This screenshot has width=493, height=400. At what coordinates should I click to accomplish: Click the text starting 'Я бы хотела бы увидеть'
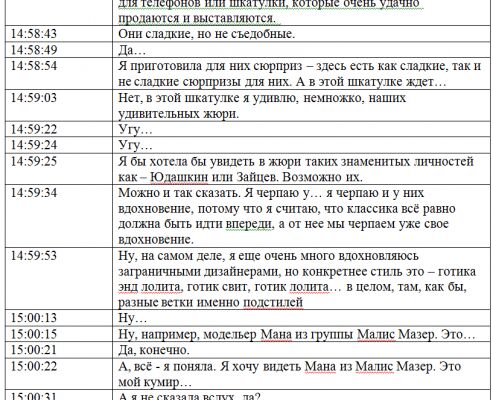point(296,169)
